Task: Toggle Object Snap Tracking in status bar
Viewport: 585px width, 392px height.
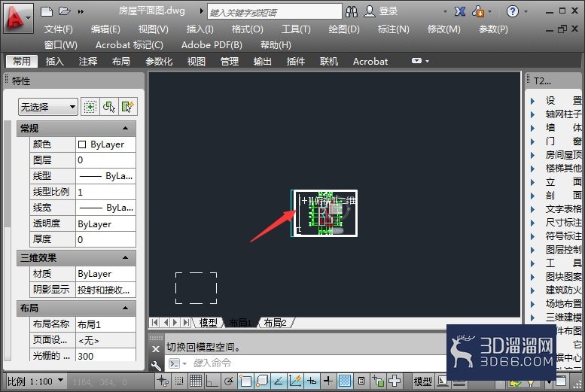Action: [x=278, y=381]
